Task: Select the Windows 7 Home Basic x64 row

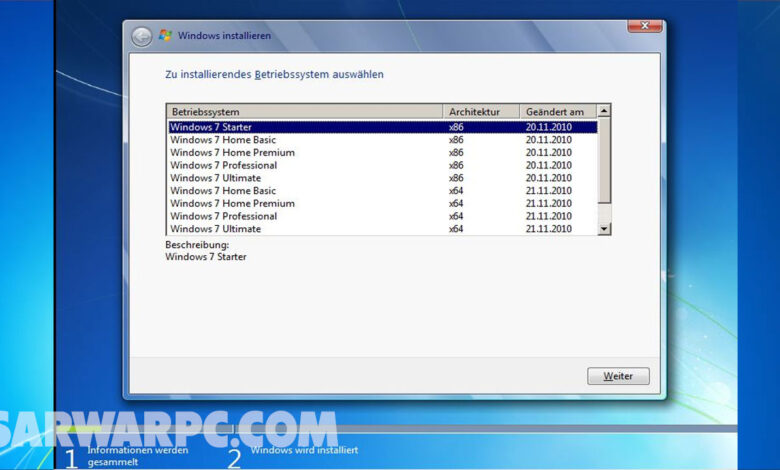Action: [383, 190]
